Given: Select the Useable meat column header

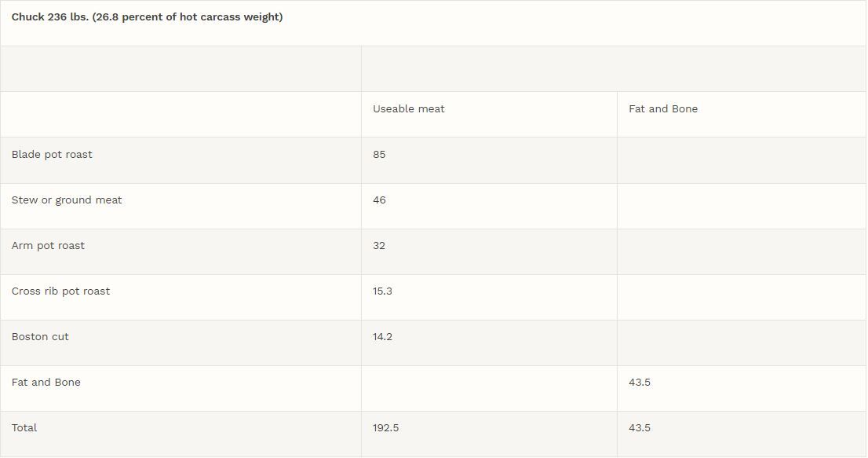Looking at the screenshot, I should point(408,109).
